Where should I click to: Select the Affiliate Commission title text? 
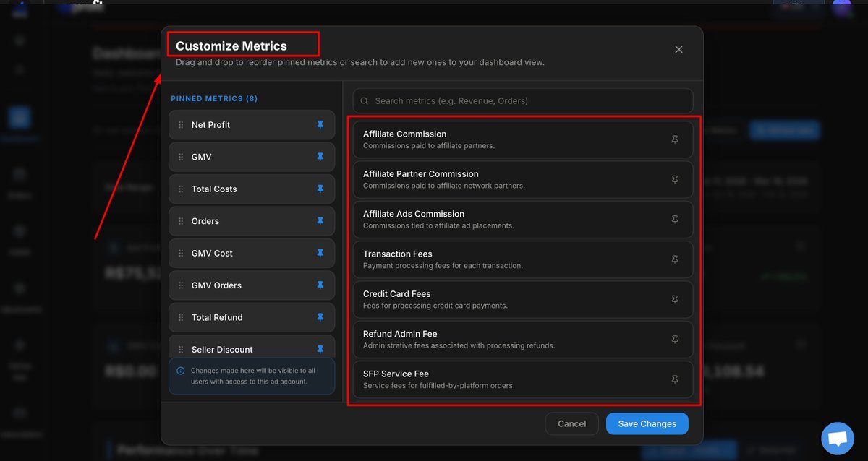[404, 134]
